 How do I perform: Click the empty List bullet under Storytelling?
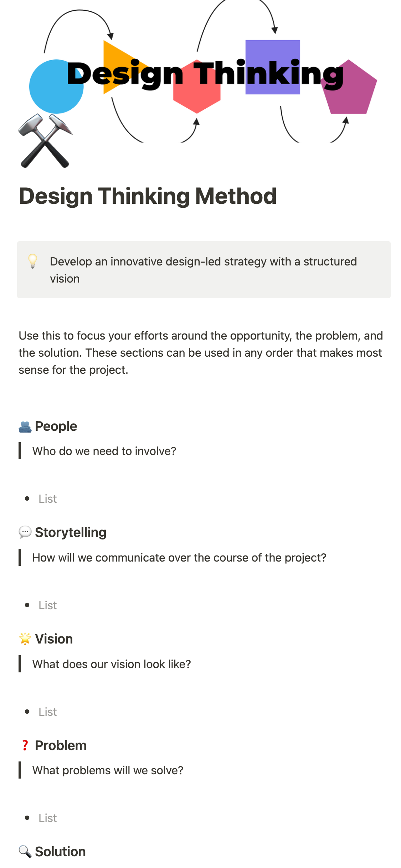point(48,605)
